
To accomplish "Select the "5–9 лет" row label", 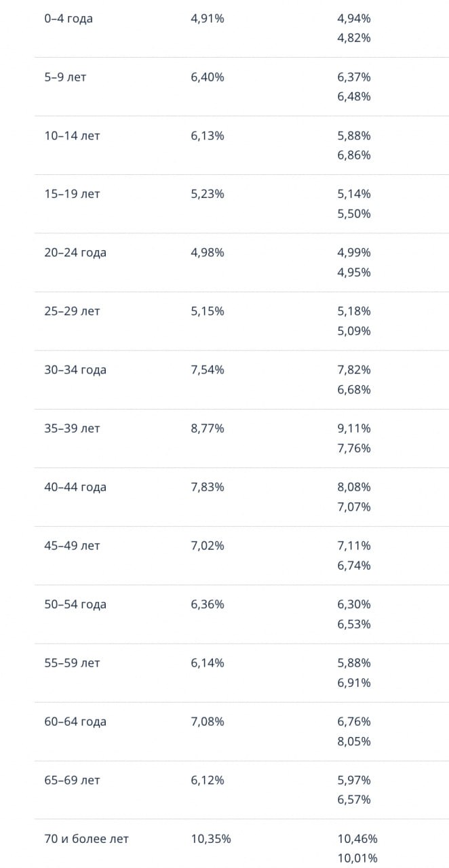I will (x=66, y=77).
